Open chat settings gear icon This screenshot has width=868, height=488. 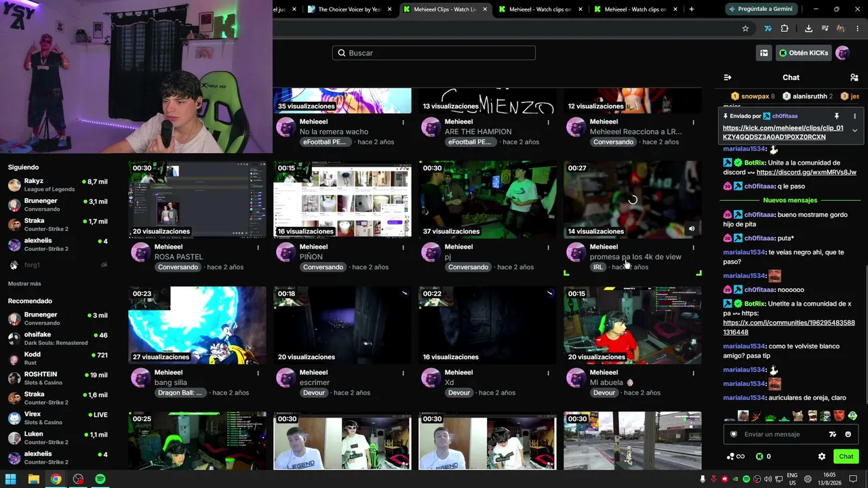click(x=822, y=457)
